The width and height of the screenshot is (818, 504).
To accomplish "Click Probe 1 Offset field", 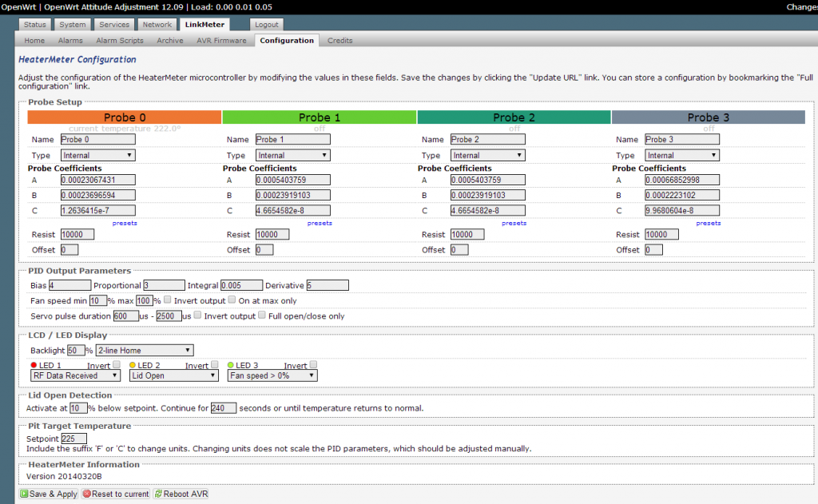I will point(264,249).
